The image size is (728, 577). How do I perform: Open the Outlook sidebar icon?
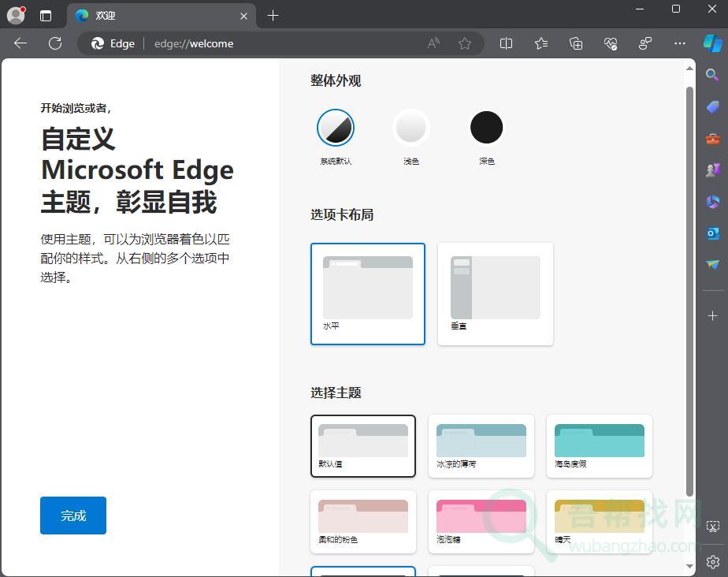coord(712,233)
